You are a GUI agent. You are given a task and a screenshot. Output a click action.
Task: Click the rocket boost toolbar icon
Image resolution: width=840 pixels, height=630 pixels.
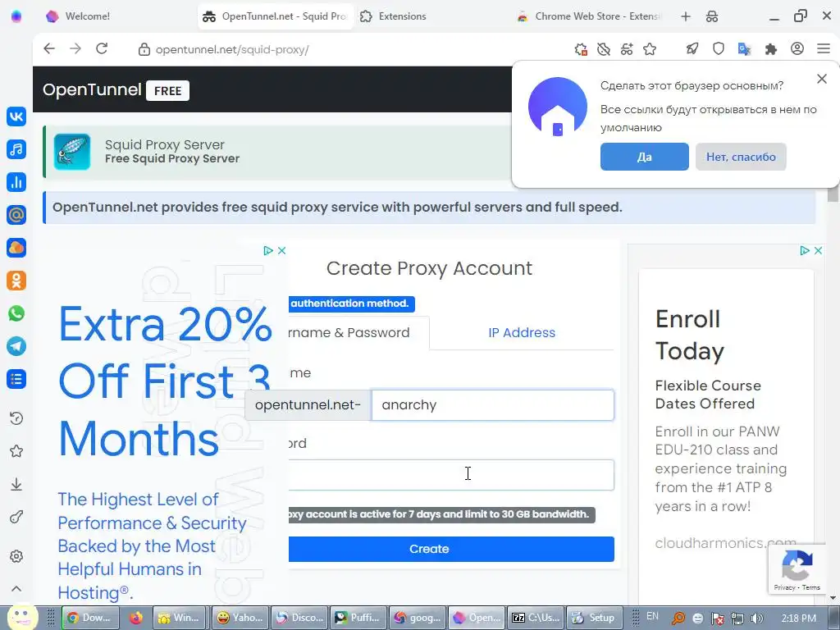(x=692, y=49)
